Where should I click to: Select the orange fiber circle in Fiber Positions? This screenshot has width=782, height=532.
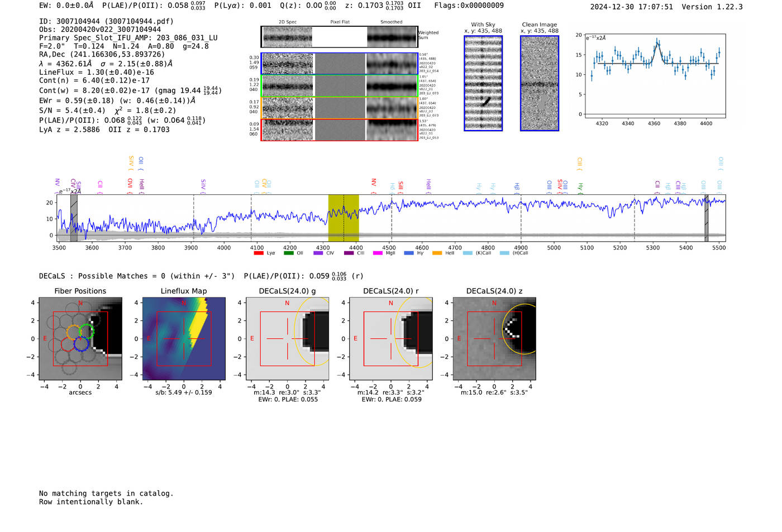click(x=74, y=332)
